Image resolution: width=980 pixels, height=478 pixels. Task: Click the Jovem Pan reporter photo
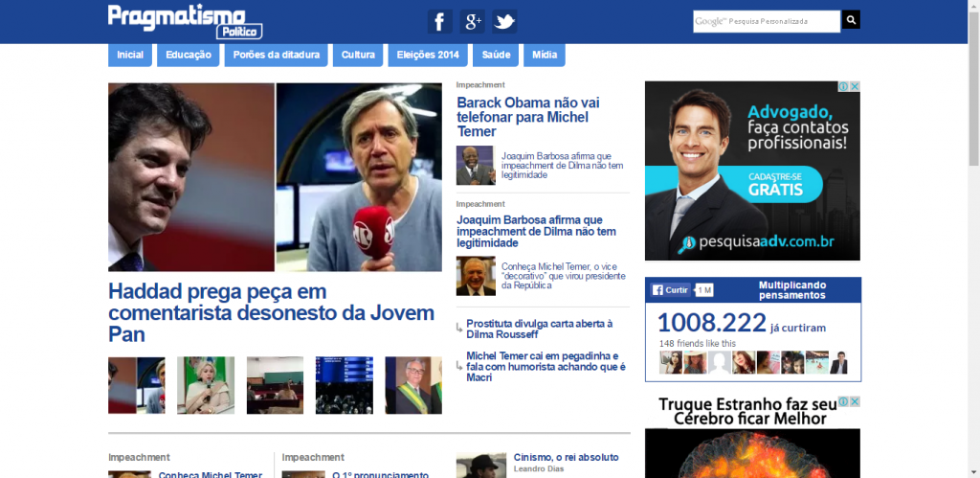(x=360, y=177)
